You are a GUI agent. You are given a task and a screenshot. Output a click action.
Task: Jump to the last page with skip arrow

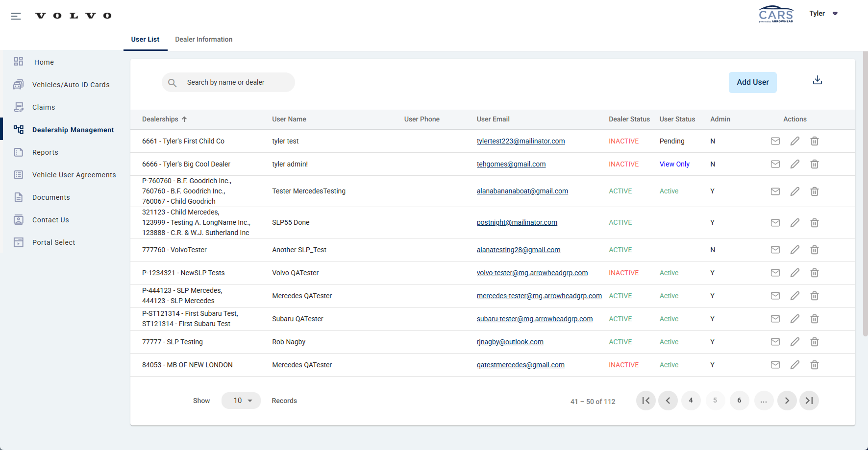[x=809, y=401]
